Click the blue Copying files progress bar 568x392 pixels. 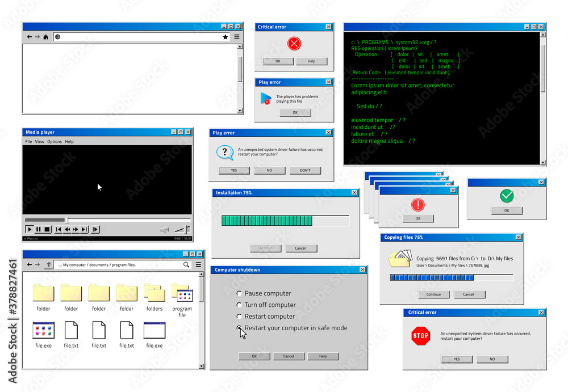(x=452, y=277)
